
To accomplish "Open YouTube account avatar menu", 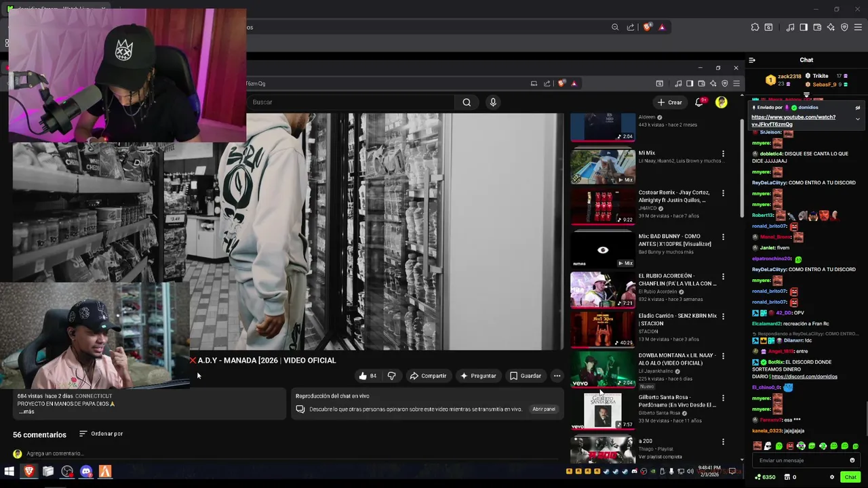I will coord(721,102).
